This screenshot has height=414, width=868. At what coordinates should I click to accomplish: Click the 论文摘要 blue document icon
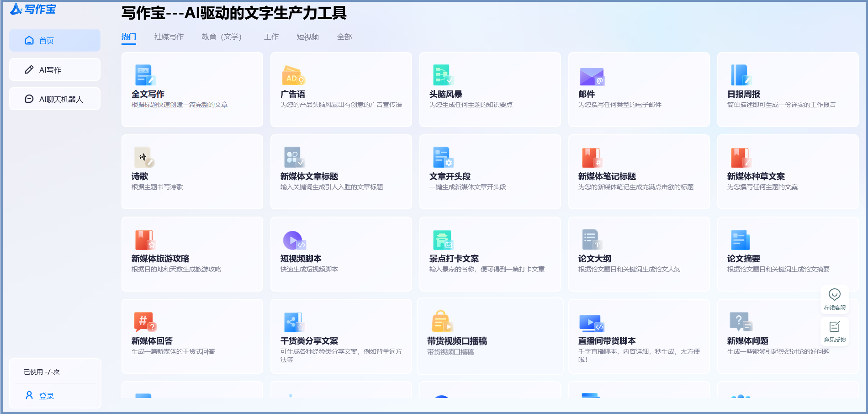click(741, 240)
